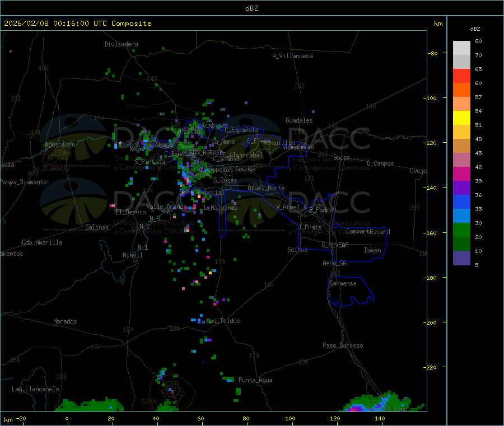Click the Divisadero map label
This screenshot has width=504, height=426.
(121, 44)
